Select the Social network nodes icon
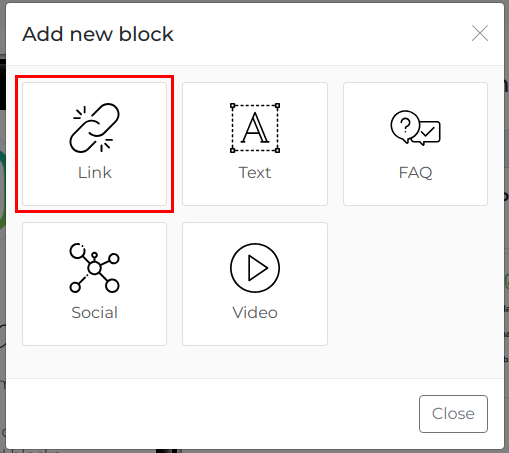 pos(95,268)
